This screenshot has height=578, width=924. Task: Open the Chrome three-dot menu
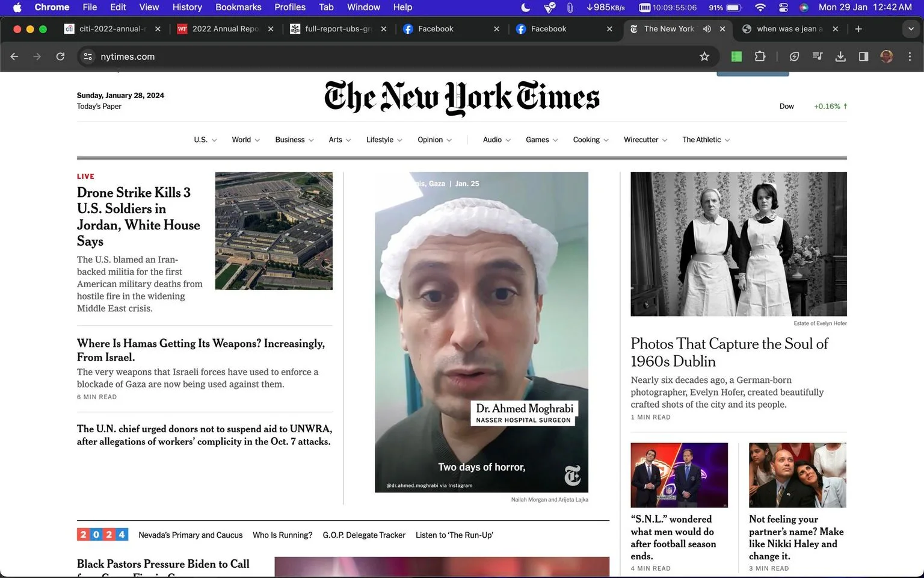click(x=910, y=57)
